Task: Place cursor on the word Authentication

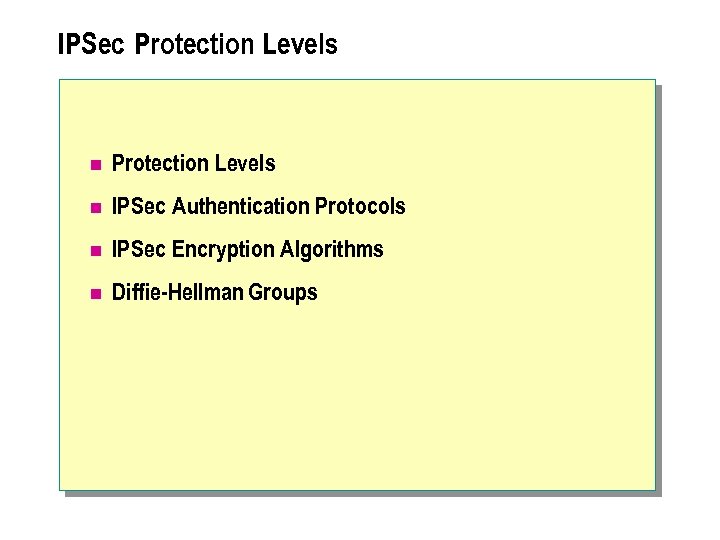Action: pyautogui.click(x=241, y=207)
